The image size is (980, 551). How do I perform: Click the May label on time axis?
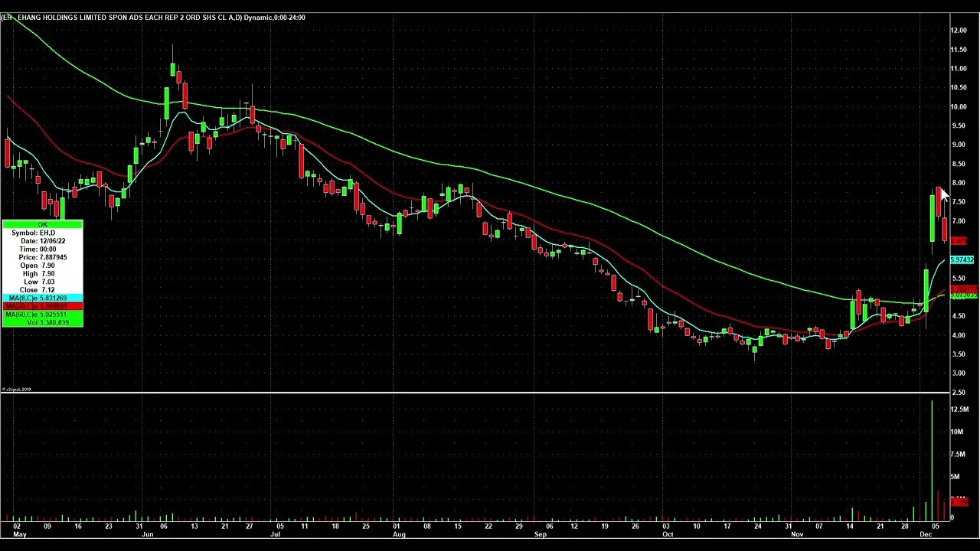(20, 534)
